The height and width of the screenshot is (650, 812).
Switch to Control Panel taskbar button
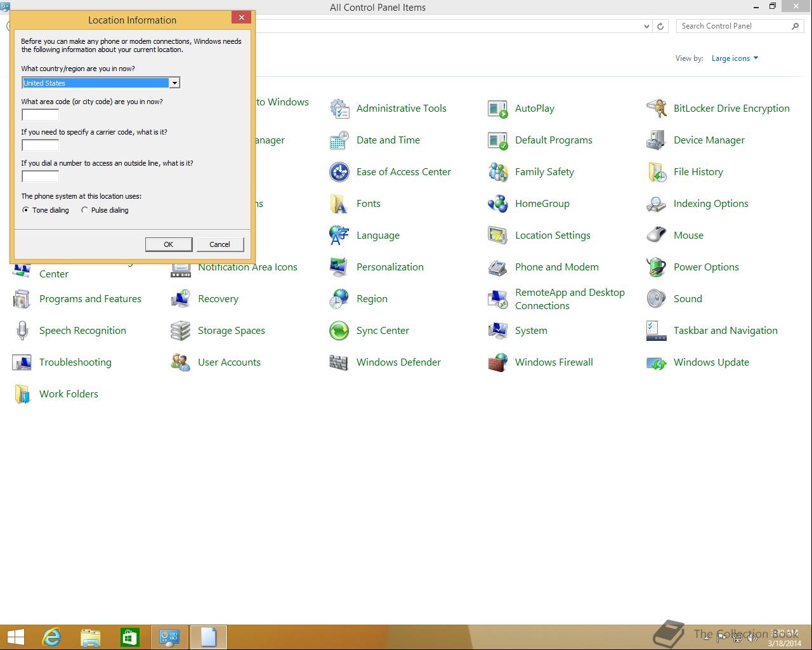[169, 637]
